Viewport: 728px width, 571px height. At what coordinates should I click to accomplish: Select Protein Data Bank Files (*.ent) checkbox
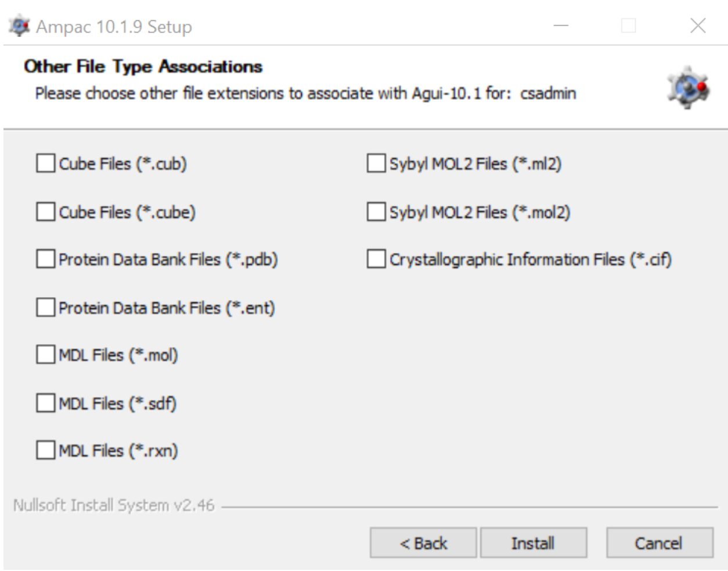coord(46,308)
